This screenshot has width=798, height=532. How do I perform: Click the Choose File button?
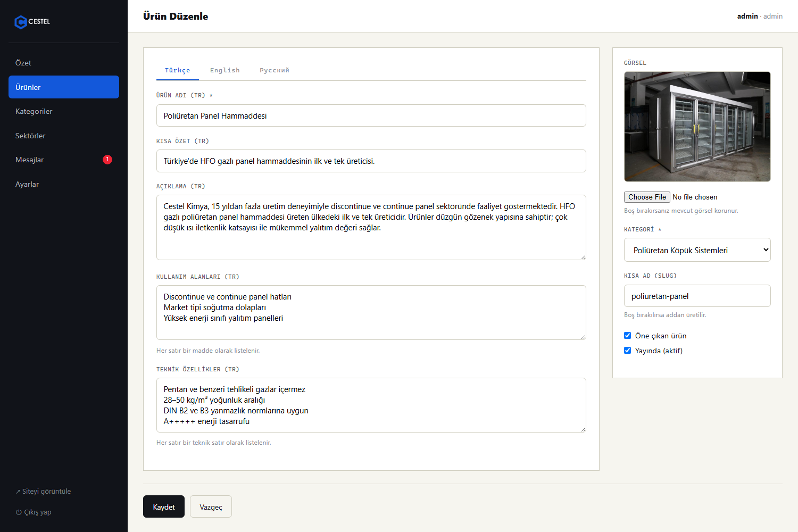pos(647,197)
